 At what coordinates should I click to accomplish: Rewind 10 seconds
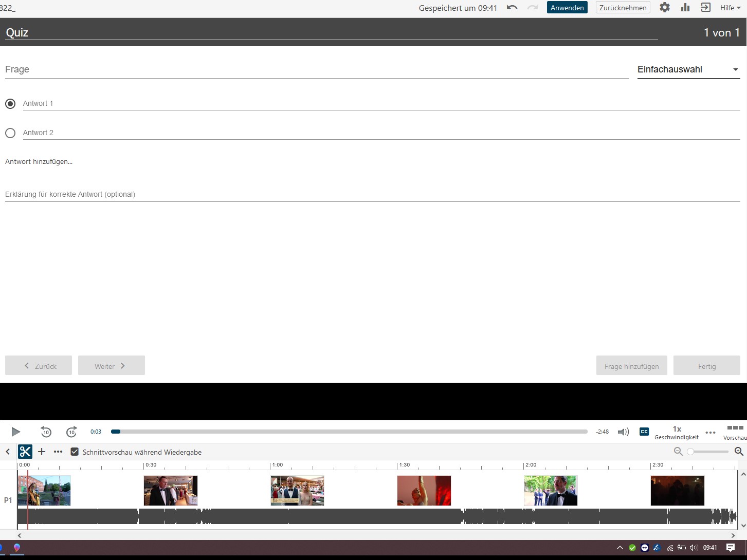[46, 432]
